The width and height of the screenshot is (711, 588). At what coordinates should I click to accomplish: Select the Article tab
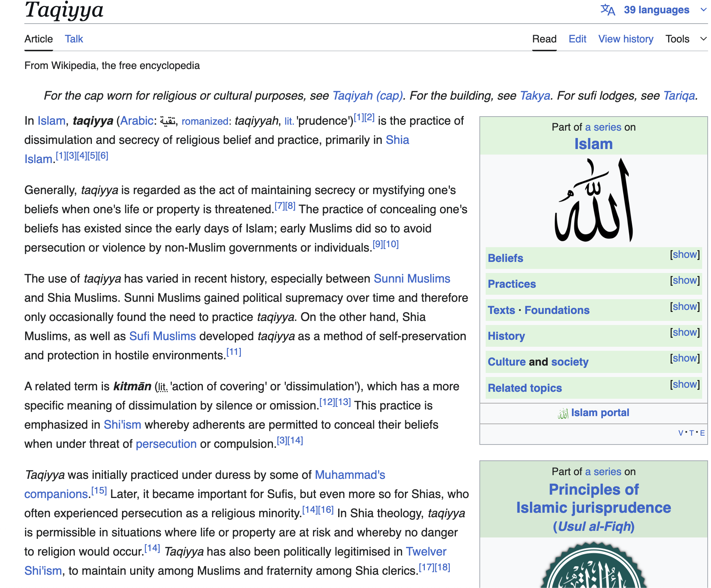pyautogui.click(x=39, y=39)
